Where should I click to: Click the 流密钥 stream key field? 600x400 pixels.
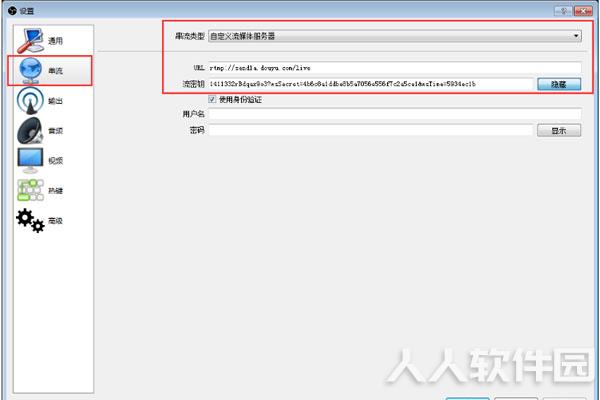point(370,84)
